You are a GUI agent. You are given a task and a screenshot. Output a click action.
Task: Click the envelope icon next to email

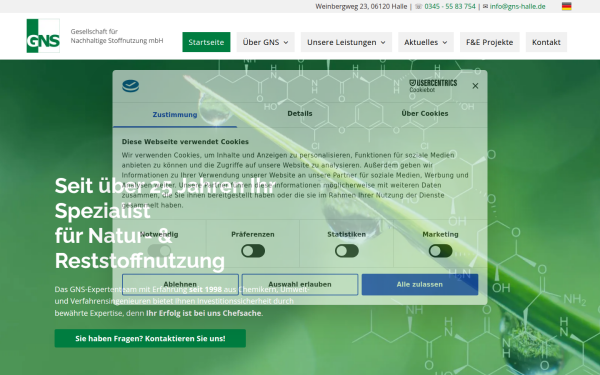tap(485, 6)
